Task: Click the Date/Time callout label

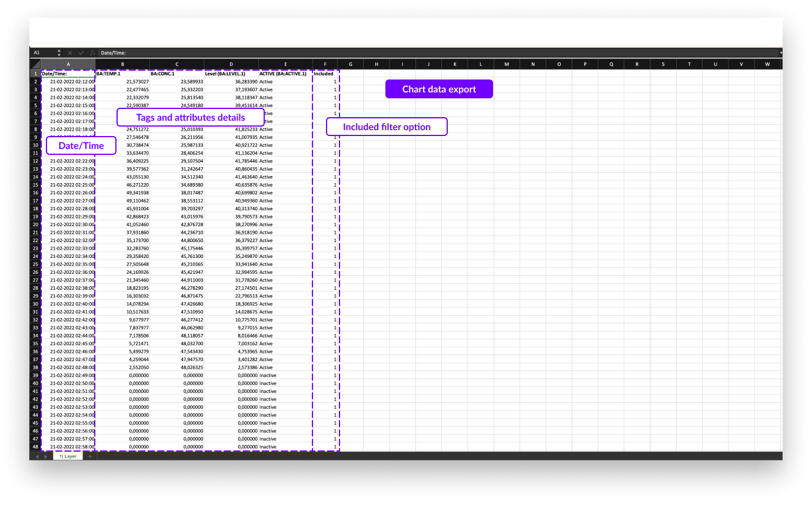Action: (x=81, y=145)
